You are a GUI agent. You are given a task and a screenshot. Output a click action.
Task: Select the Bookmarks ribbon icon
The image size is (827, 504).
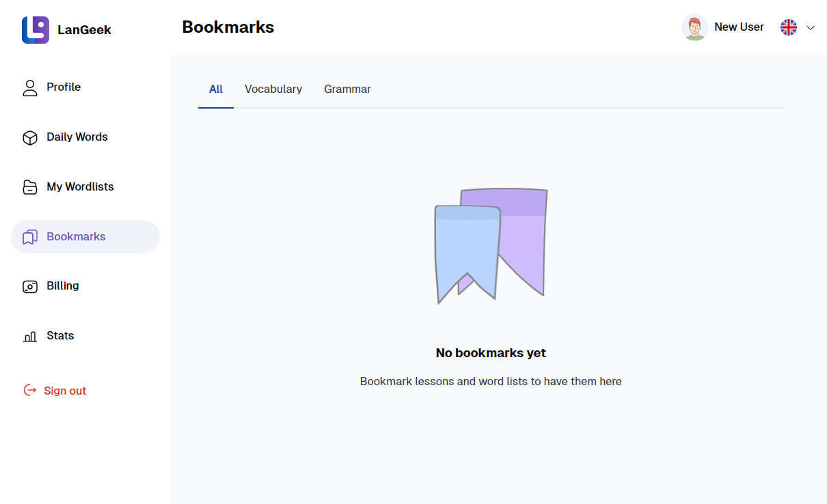(x=29, y=236)
